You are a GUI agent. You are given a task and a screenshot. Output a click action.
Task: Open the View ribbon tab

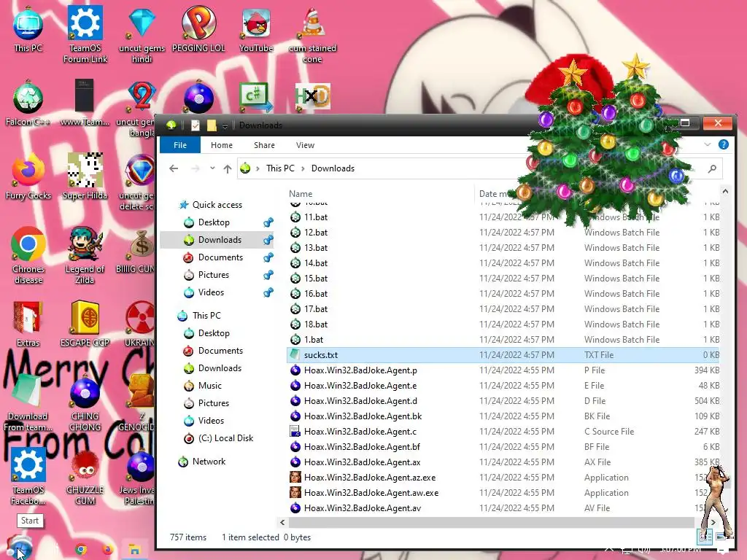pyautogui.click(x=305, y=145)
